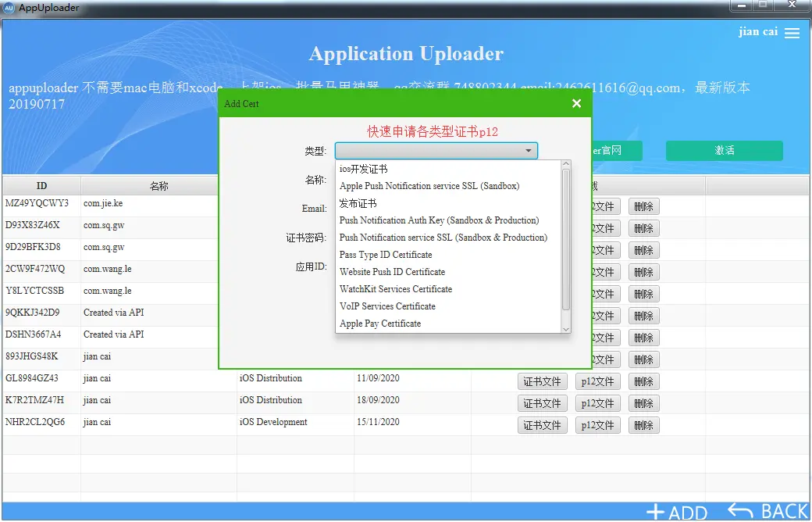Delete the 9D29BFK3D8 certificate row
Screen dimensions: 812x522
(x=643, y=250)
